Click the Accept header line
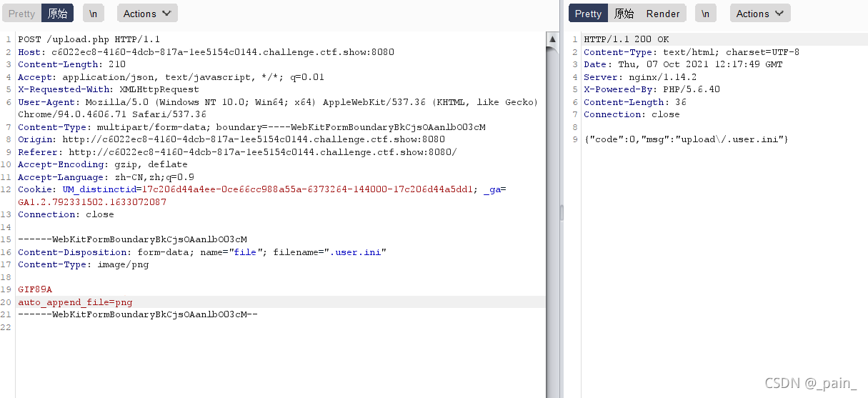Image resolution: width=868 pixels, height=398 pixels. 171,77
